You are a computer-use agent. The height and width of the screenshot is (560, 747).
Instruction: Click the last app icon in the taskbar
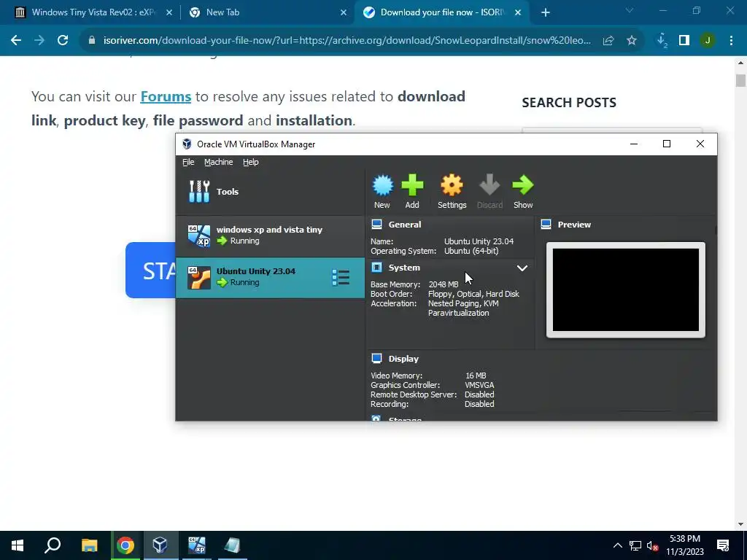[232, 545]
